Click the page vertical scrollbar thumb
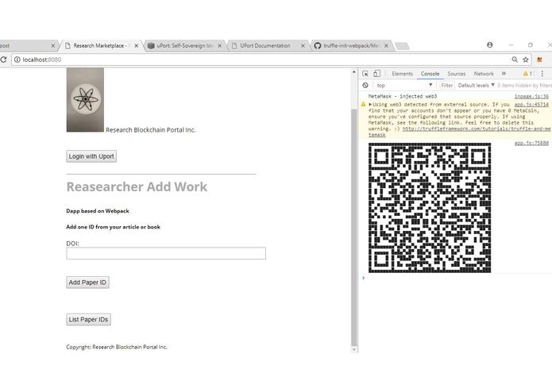552x392 pixels. point(354,228)
